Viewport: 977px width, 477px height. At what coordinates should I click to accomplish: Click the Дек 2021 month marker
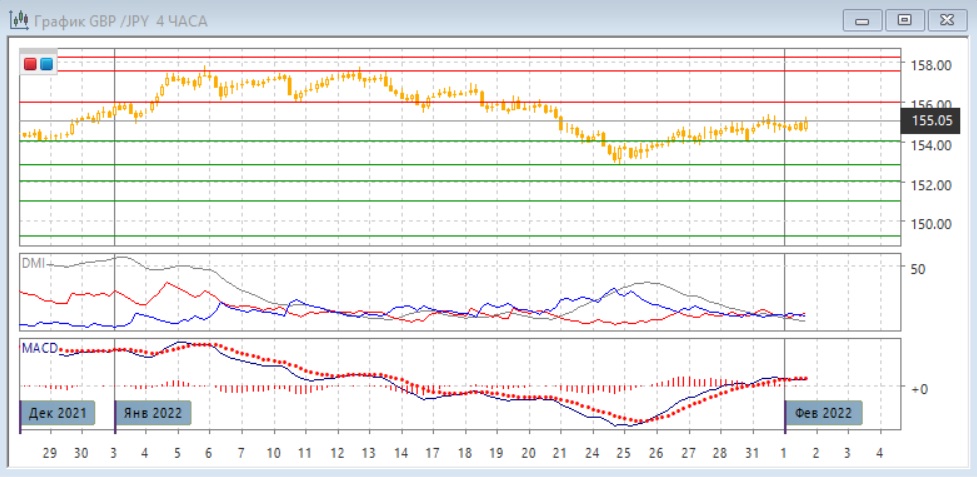(x=57, y=412)
